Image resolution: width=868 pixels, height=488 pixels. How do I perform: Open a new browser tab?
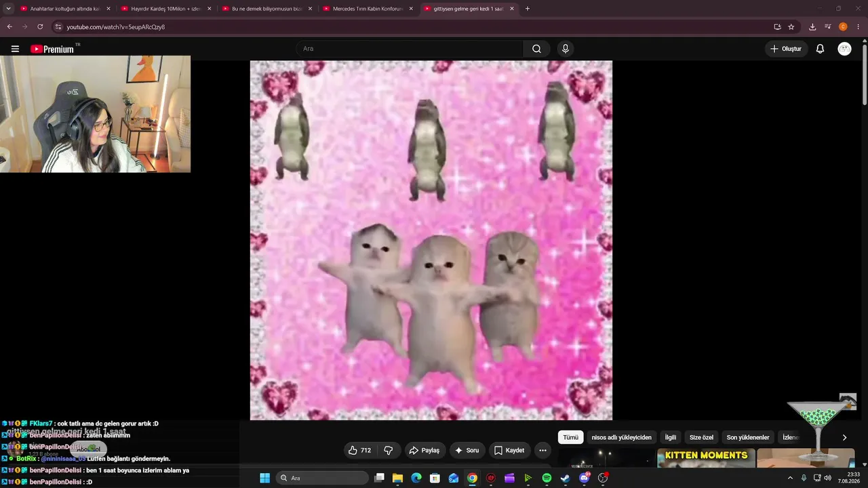pyautogui.click(x=528, y=9)
